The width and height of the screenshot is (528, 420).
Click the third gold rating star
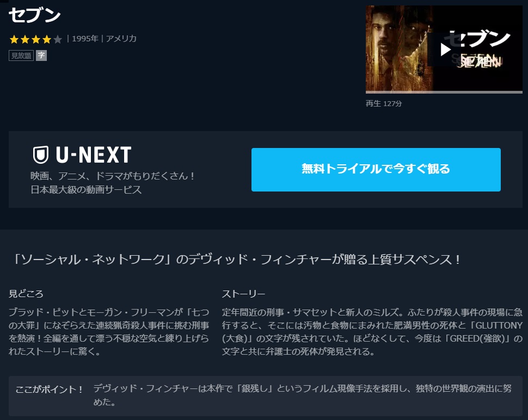[36, 39]
